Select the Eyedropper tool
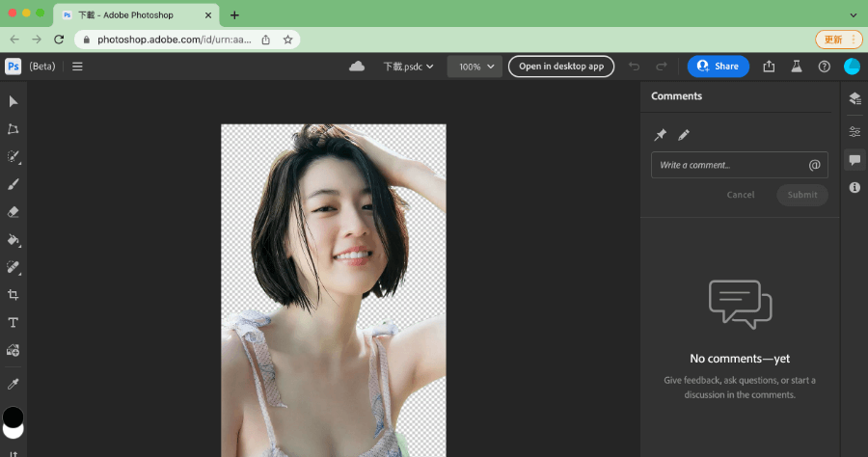The height and width of the screenshot is (457, 868). 14,384
